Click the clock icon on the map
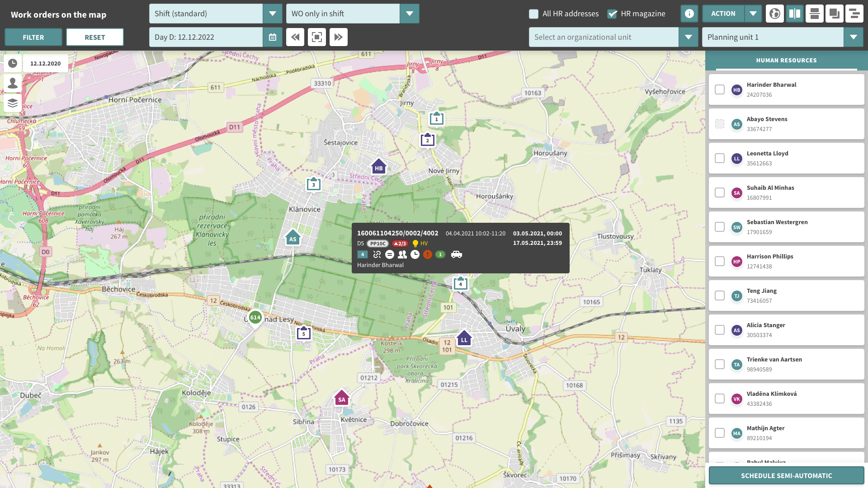The width and height of the screenshot is (868, 488). pos(13,63)
